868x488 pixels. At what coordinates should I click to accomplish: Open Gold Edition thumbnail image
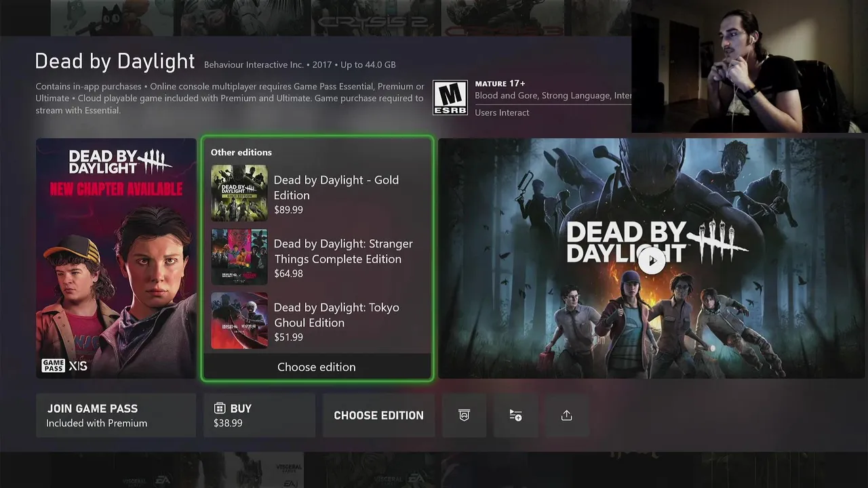tap(239, 193)
